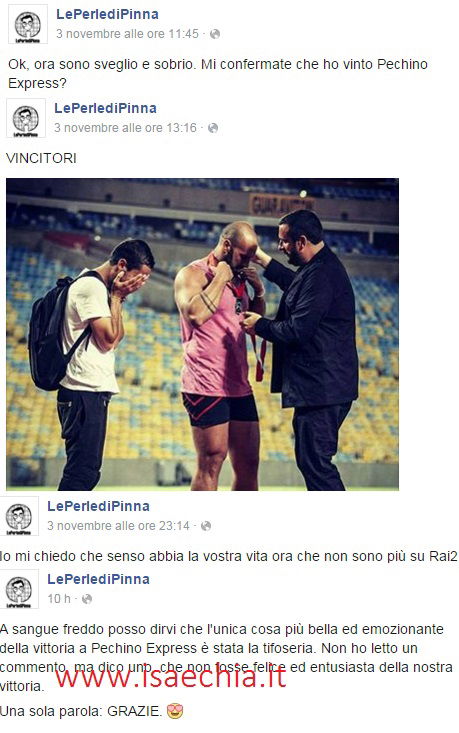The width and height of the screenshot is (459, 733).
Task: Open the profile avatar of the 11:45 post
Action: tap(28, 24)
